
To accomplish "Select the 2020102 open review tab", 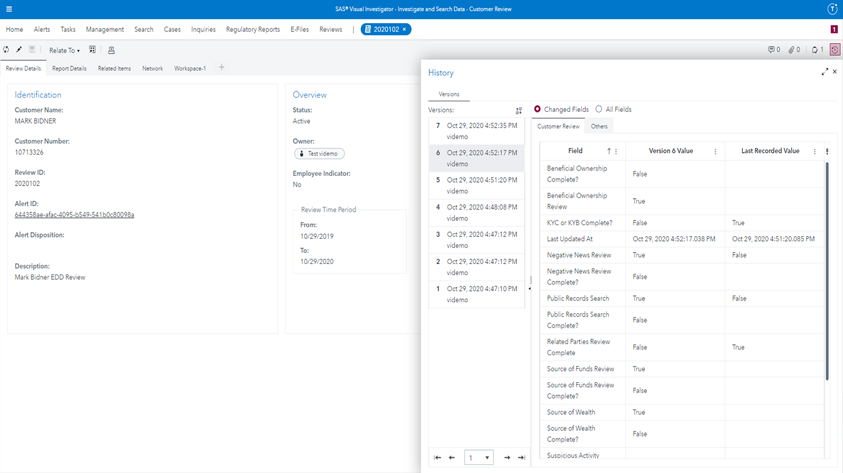I will (x=386, y=29).
